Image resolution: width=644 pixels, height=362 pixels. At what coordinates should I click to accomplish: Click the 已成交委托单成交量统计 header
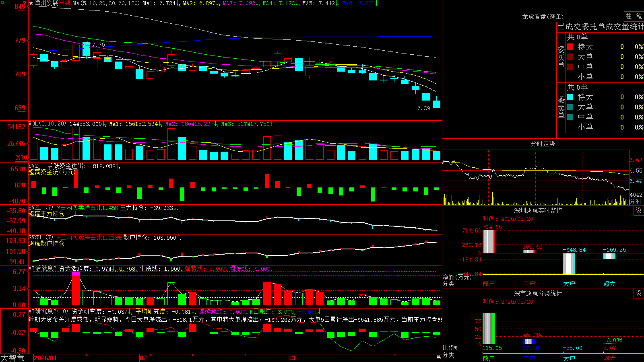(x=601, y=27)
